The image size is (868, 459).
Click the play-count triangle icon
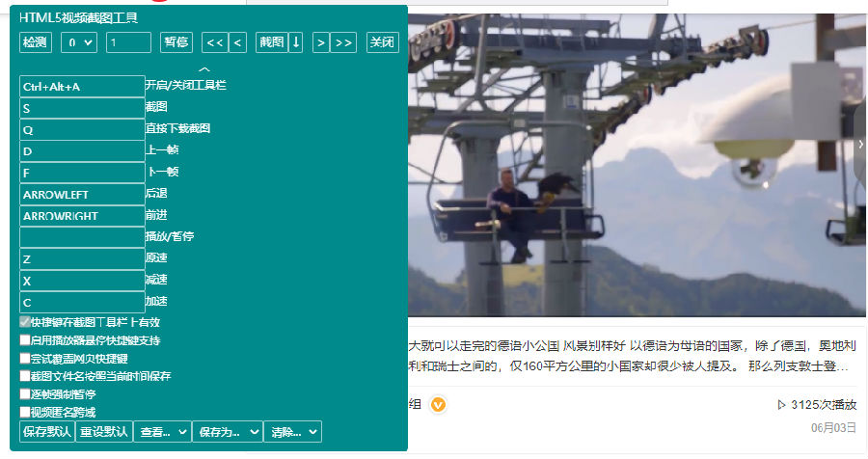(x=781, y=405)
